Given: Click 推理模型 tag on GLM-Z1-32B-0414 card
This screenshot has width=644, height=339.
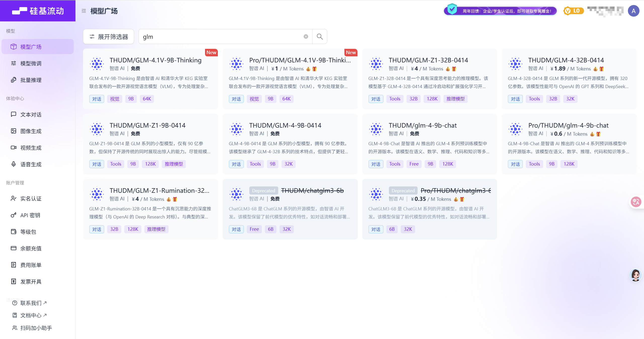Looking at the screenshot, I should pos(456,99).
